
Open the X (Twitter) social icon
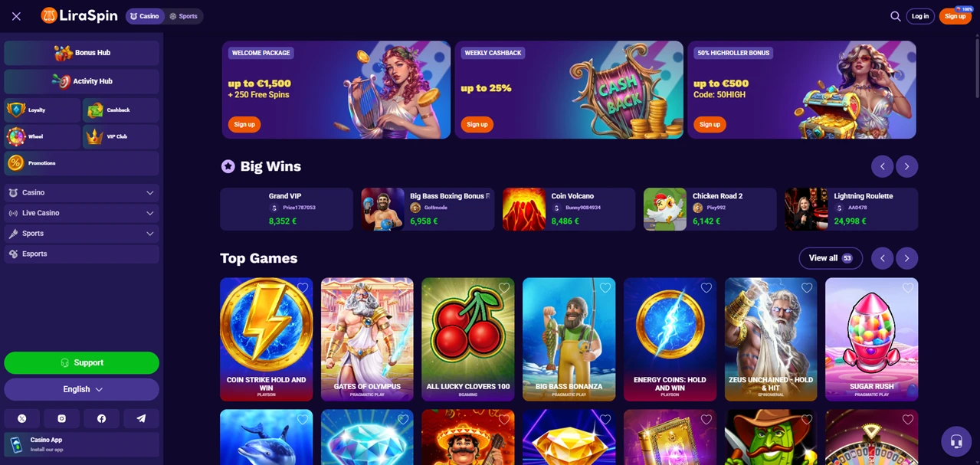pyautogui.click(x=21, y=418)
